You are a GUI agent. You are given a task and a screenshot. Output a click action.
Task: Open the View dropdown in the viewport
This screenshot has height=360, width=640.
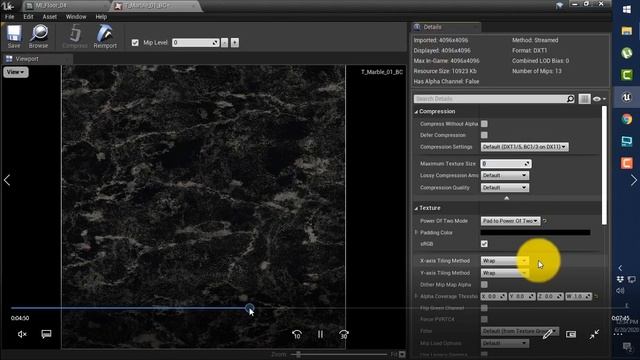tap(16, 72)
